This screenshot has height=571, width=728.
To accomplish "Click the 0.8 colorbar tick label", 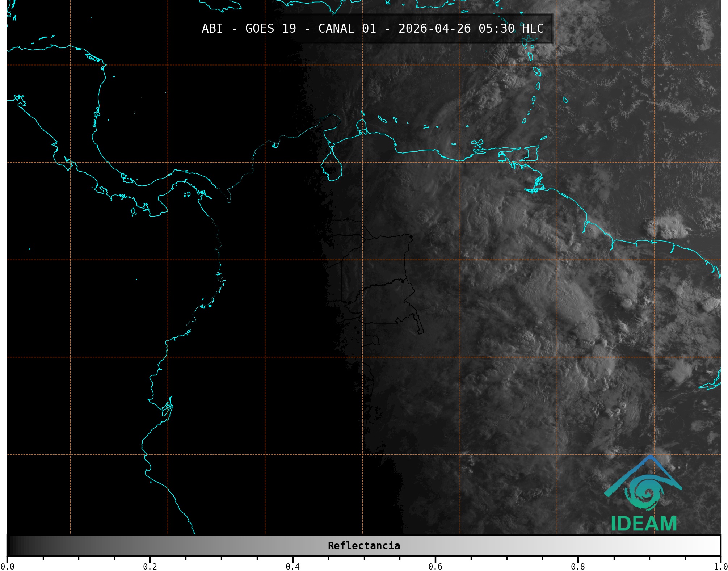I will coord(578,567).
